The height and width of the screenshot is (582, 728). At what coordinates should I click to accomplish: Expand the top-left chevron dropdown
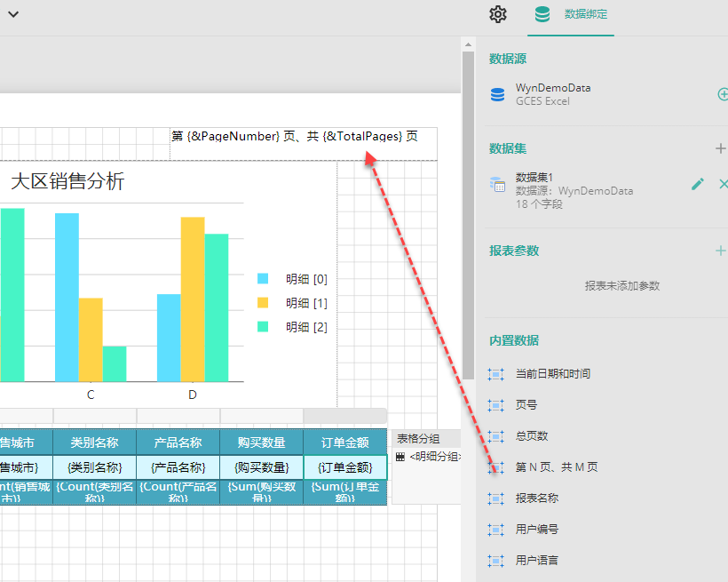pos(13,14)
